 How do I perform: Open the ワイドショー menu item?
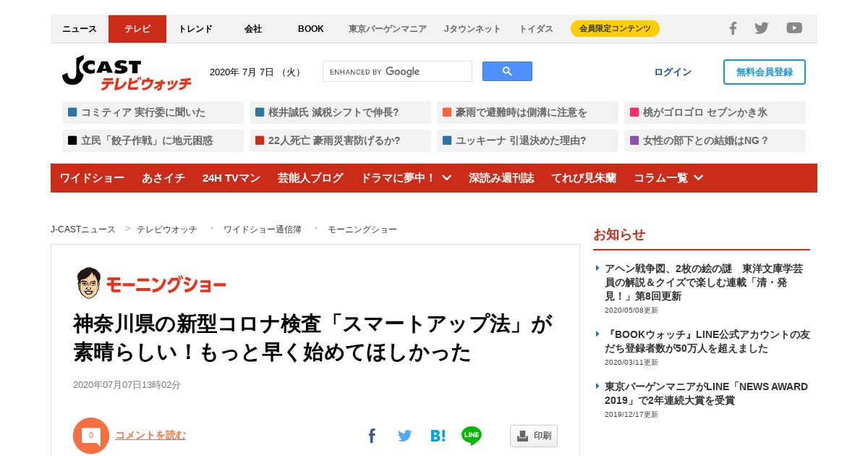92,178
